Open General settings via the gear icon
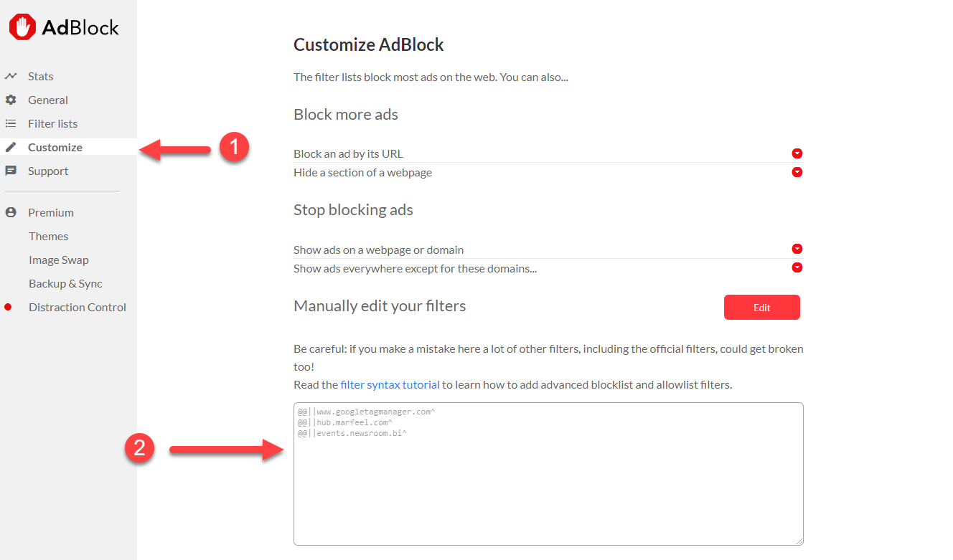Image resolution: width=953 pixels, height=560 pixels. pyautogui.click(x=13, y=100)
